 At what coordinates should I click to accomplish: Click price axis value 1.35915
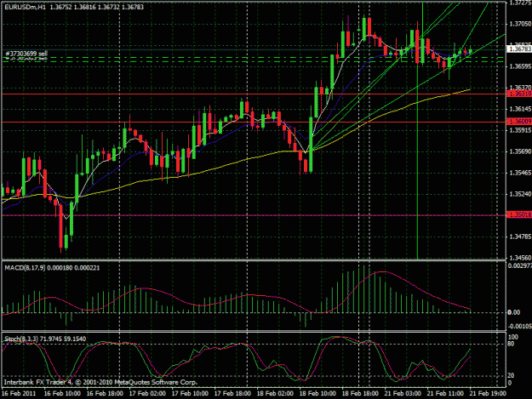point(520,130)
